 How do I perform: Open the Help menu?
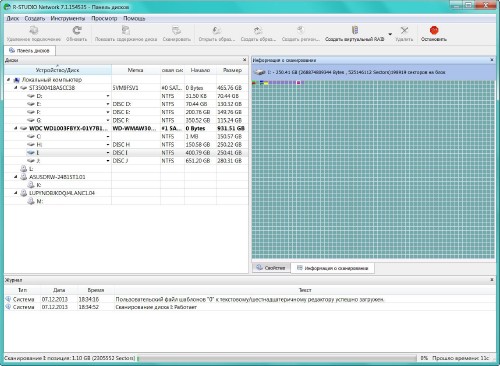click(x=134, y=18)
